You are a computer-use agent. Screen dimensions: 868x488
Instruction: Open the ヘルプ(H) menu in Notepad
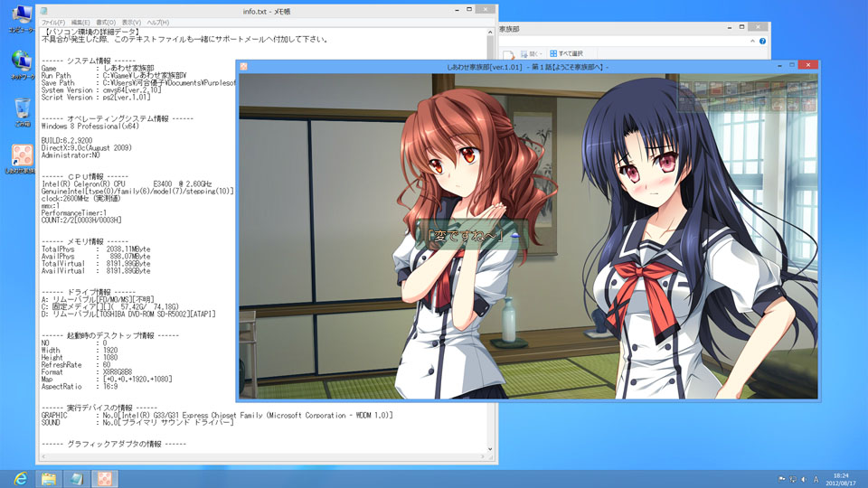coord(157,23)
